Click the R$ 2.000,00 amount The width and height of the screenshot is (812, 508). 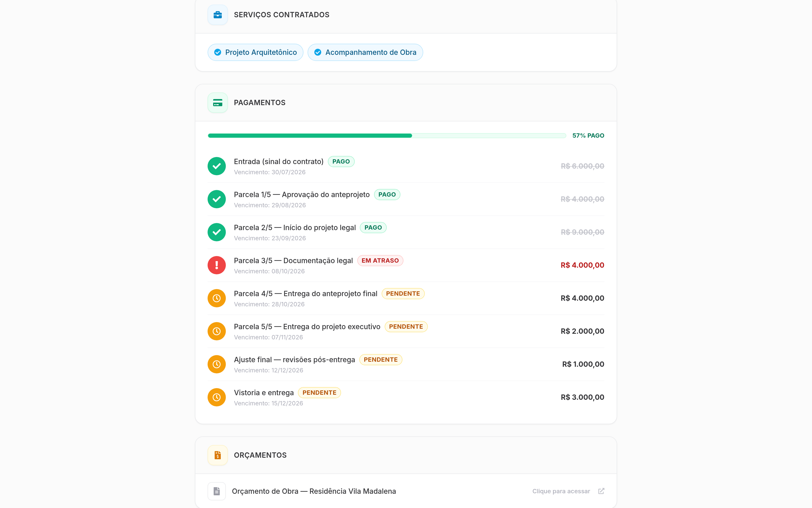(582, 331)
